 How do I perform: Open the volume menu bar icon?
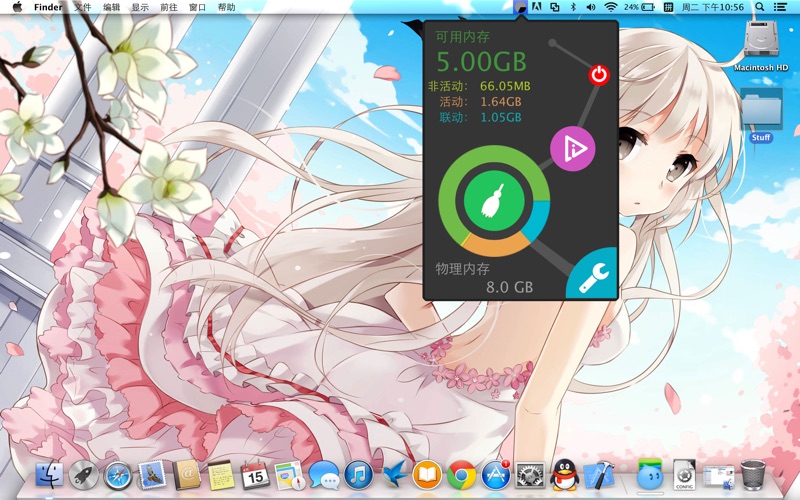(591, 7)
